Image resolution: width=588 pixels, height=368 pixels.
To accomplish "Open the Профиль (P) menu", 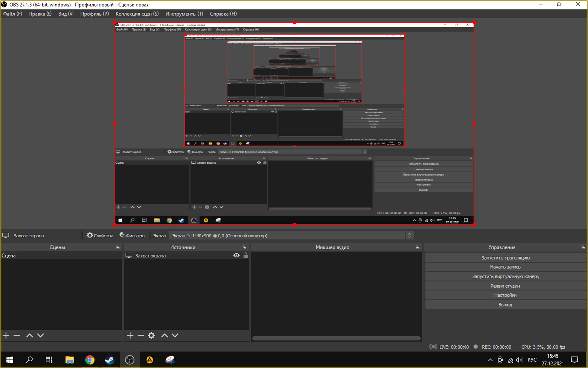I will pyautogui.click(x=95, y=14).
